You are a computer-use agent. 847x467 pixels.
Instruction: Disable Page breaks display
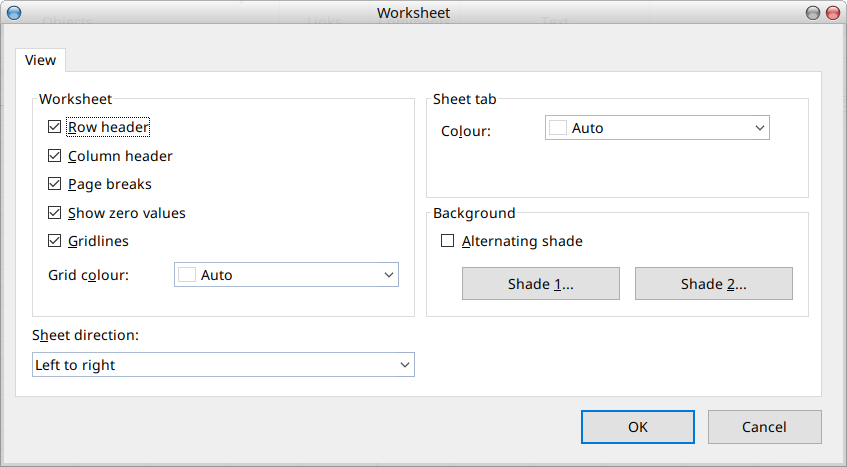(x=55, y=184)
